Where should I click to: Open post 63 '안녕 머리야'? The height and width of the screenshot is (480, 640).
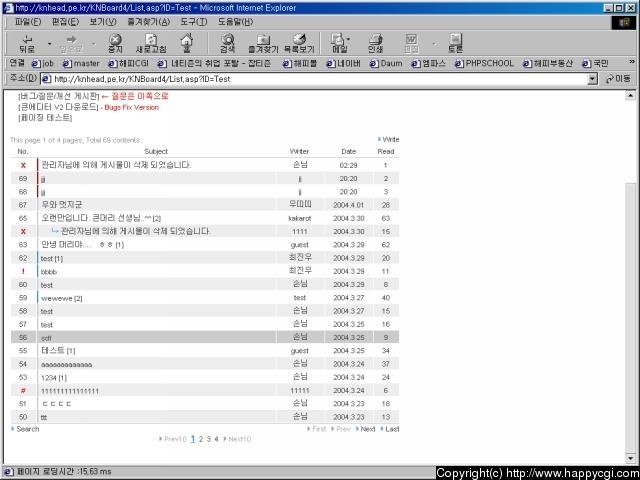coord(82,244)
